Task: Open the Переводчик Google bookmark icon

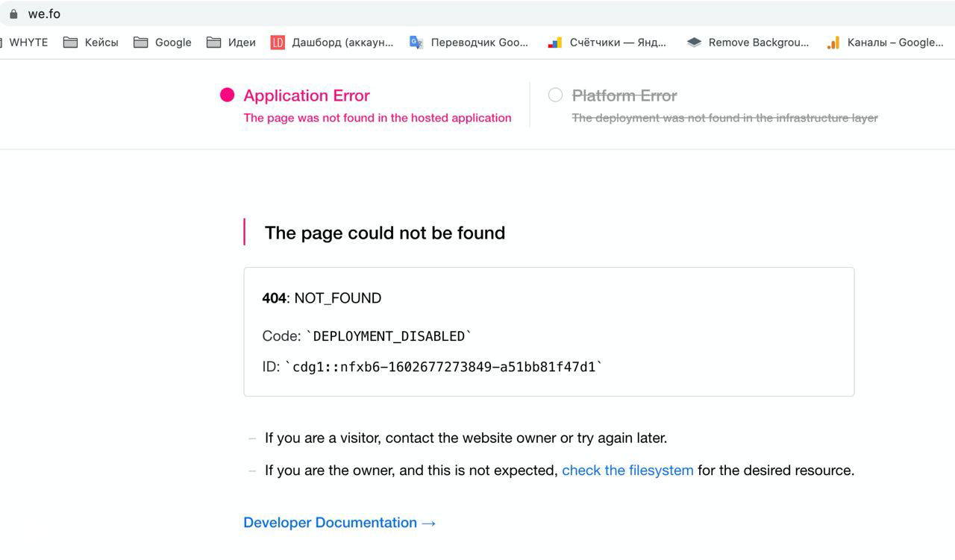Action: (x=415, y=43)
